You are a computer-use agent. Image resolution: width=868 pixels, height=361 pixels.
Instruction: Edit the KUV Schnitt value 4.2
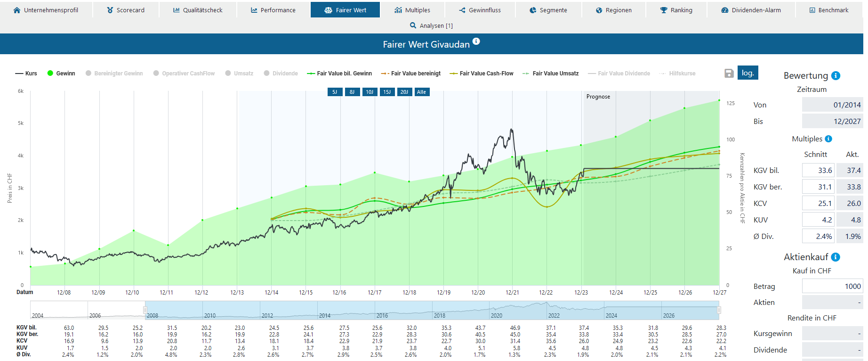(818, 220)
